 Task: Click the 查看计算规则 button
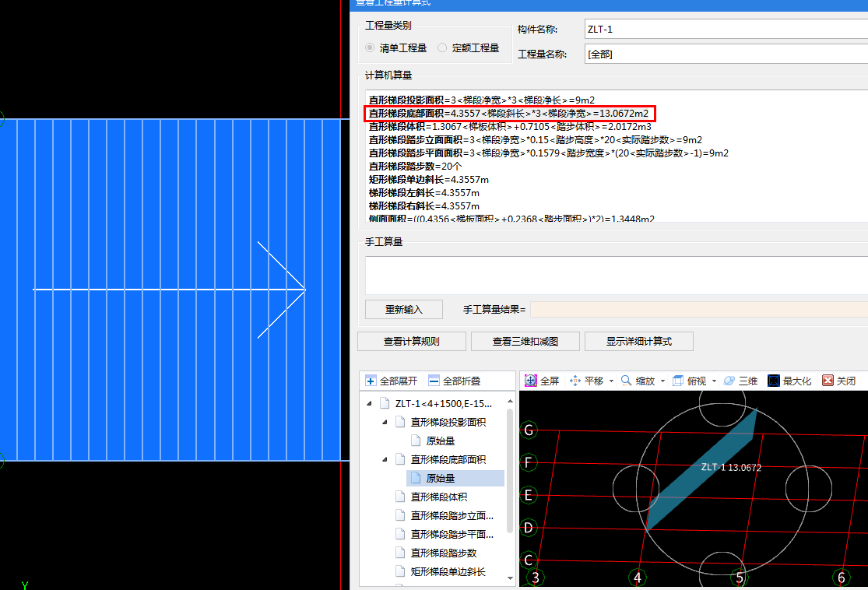(411, 342)
